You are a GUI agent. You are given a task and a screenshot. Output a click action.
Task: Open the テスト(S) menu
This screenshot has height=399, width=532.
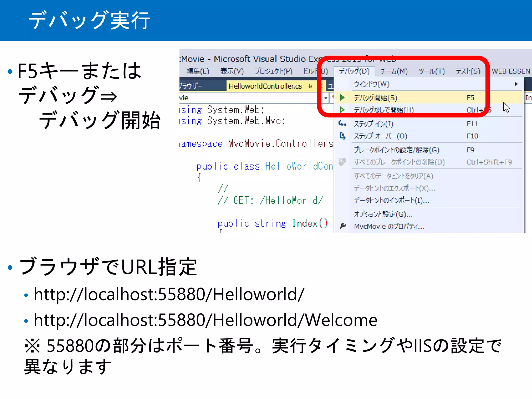[x=468, y=71]
